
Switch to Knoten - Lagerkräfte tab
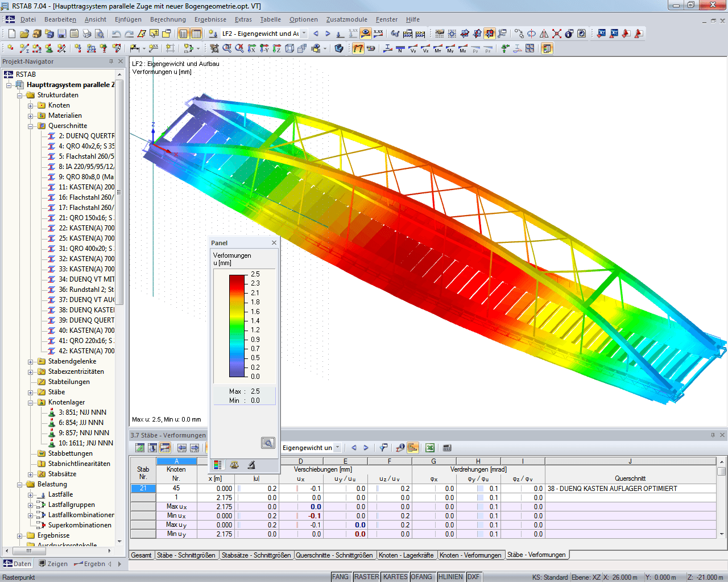click(x=406, y=555)
